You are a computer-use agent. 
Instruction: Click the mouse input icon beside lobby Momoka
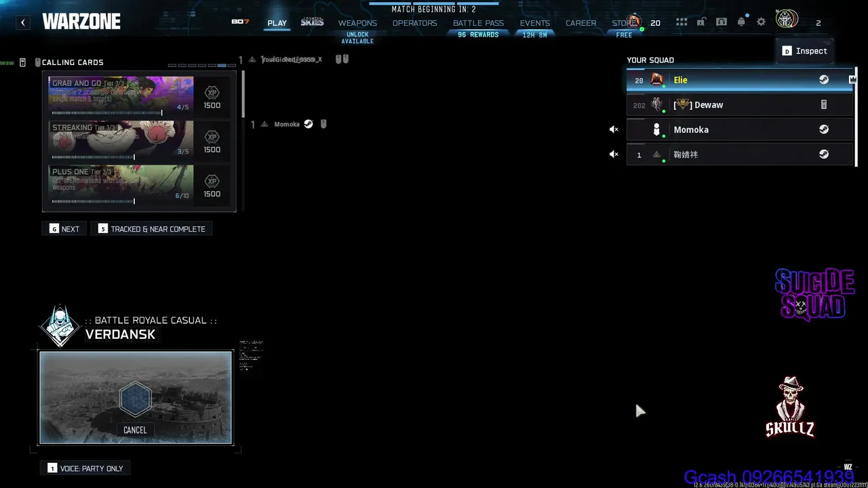pos(323,124)
